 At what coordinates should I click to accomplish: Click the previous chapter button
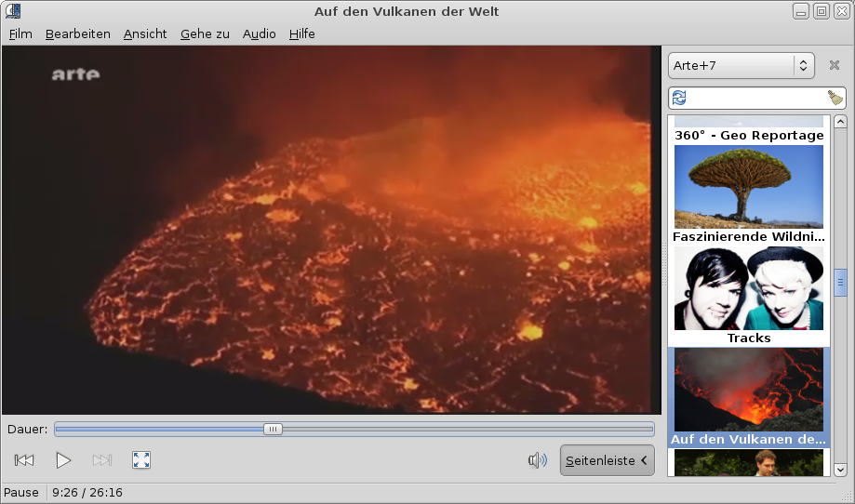[24, 460]
